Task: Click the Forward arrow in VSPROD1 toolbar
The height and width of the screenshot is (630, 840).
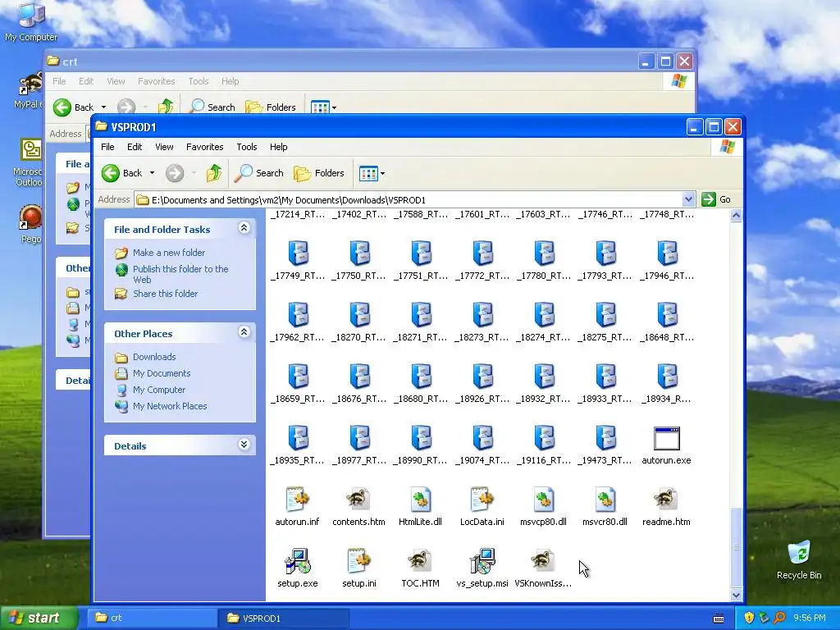Action: click(x=175, y=173)
